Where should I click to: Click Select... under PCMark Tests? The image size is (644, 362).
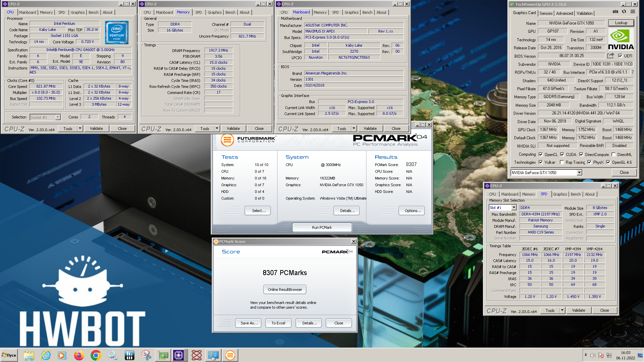tap(258, 211)
